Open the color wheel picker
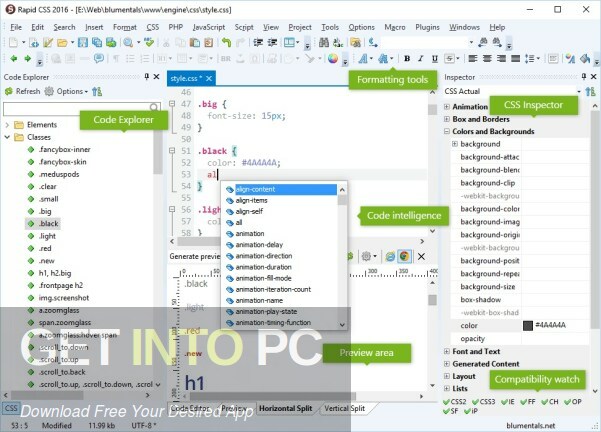The image size is (601, 432). pyautogui.click(x=333, y=59)
